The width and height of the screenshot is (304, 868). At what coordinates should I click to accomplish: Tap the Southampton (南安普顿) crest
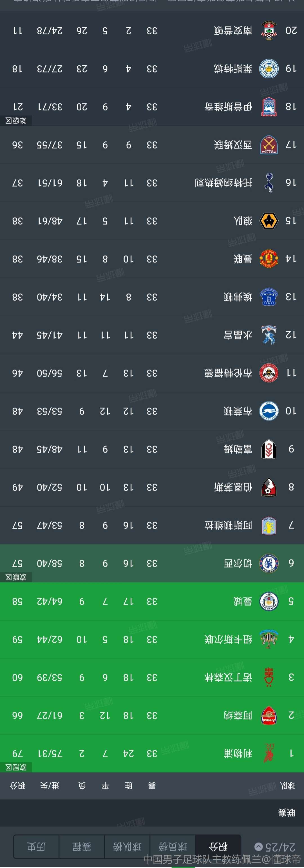pos(269,31)
